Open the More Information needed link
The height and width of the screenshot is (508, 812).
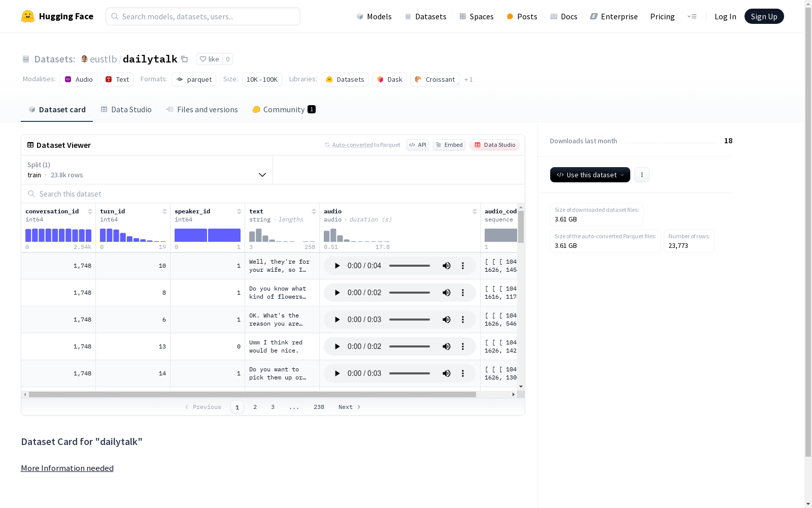tap(67, 468)
